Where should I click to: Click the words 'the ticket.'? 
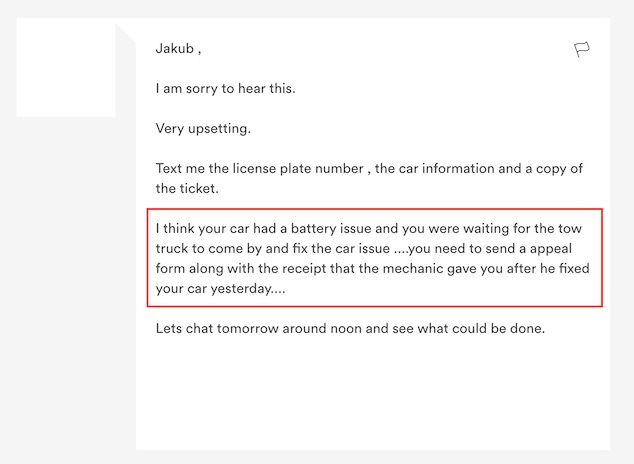(x=187, y=188)
